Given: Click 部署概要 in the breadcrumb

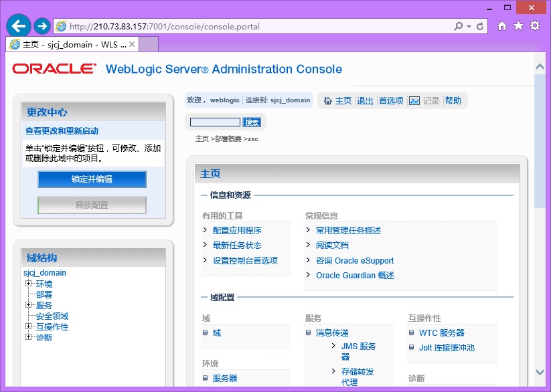Looking at the screenshot, I should click(228, 139).
